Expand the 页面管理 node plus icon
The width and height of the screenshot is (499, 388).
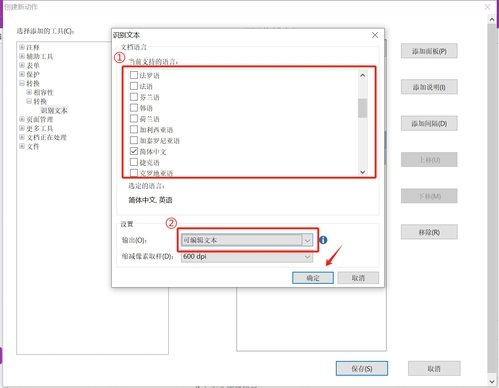[x=22, y=119]
